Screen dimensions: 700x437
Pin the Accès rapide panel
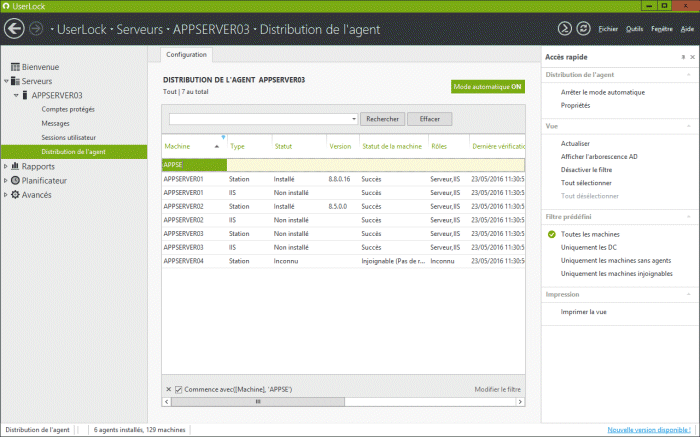(x=683, y=57)
